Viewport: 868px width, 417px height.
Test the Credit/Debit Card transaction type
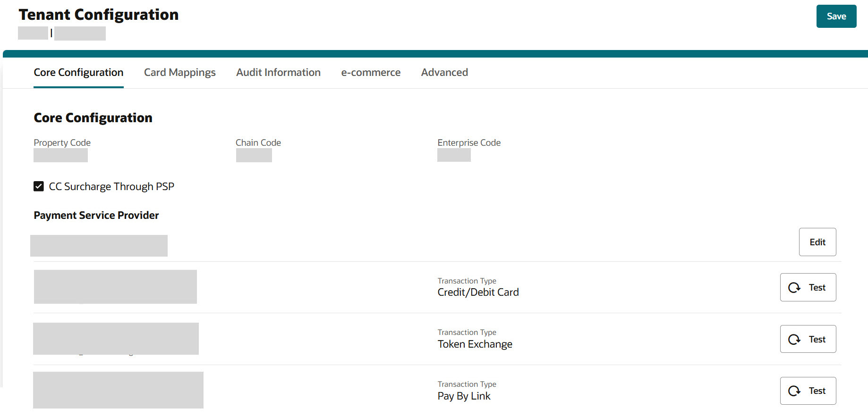(x=808, y=287)
